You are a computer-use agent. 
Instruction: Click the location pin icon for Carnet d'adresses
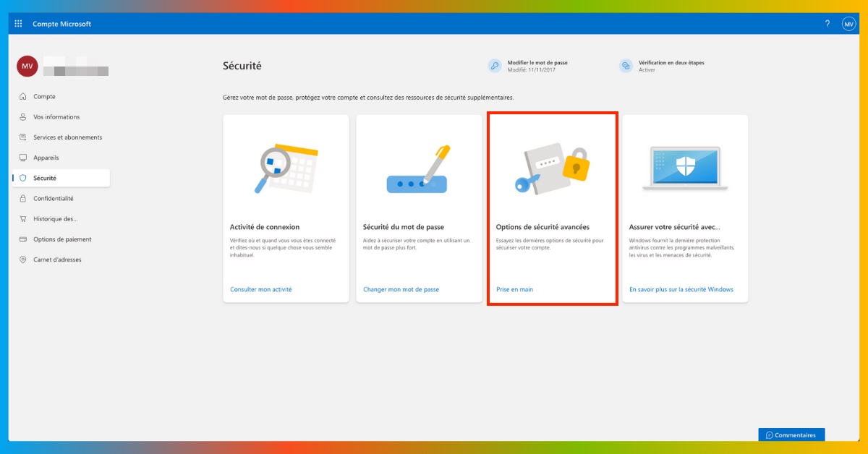[x=23, y=260]
